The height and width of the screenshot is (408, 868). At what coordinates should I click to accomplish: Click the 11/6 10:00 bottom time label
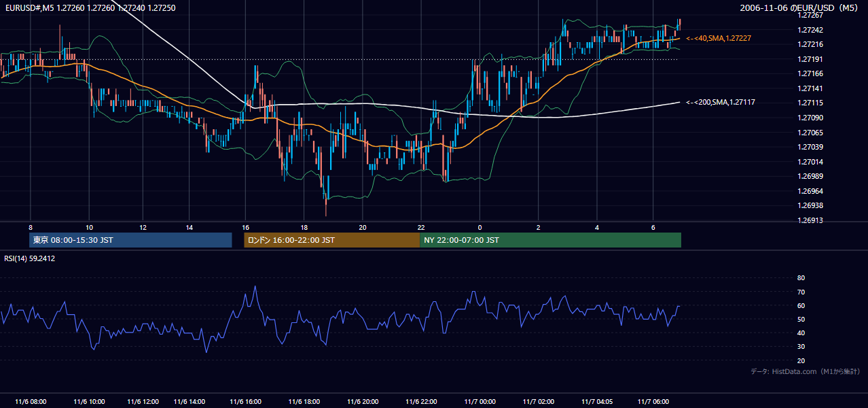pos(89,402)
